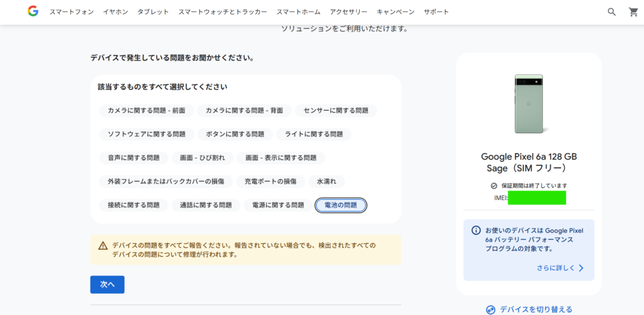Click the warranty check mark icon
This screenshot has width=644, height=315.
[x=494, y=185]
